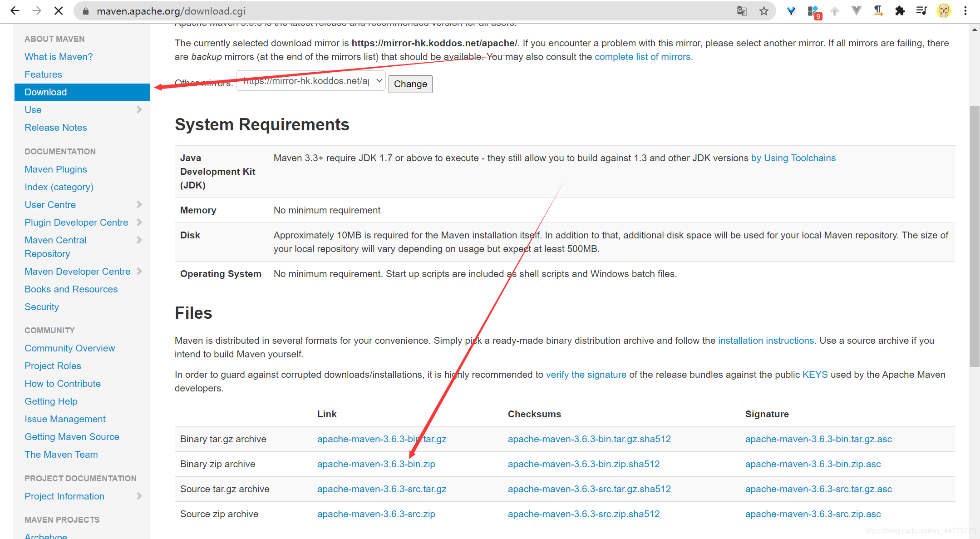This screenshot has width=980, height=539.
Task: Expand the Maven Central Repository arrow
Action: (139, 240)
